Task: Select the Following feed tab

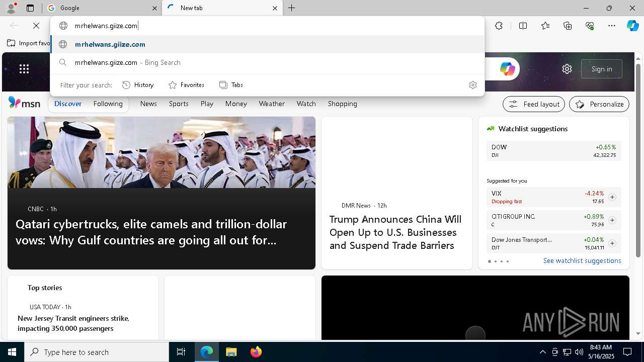Action: click(108, 104)
